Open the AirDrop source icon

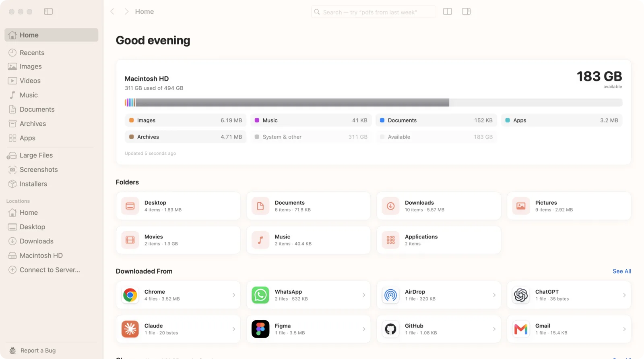pos(390,295)
